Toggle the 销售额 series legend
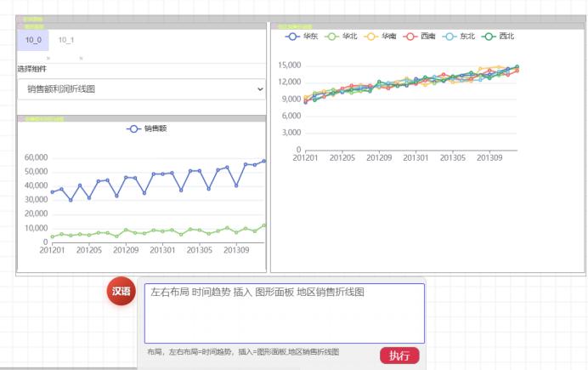This screenshot has width=588, height=370. (147, 128)
